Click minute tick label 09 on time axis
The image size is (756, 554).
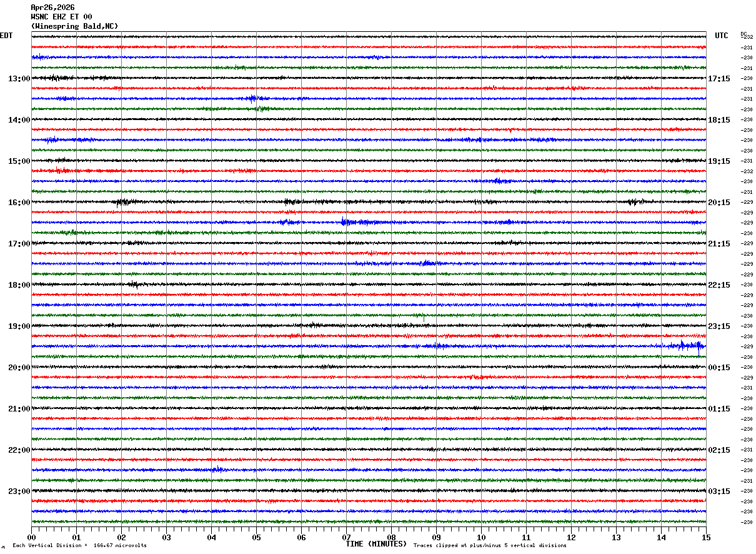pyautogui.click(x=436, y=537)
